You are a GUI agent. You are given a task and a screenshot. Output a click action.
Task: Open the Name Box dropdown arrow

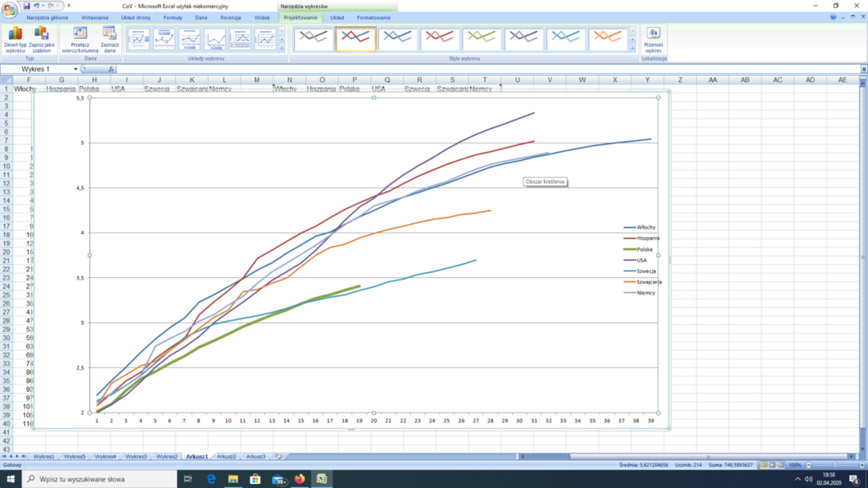tap(76, 69)
